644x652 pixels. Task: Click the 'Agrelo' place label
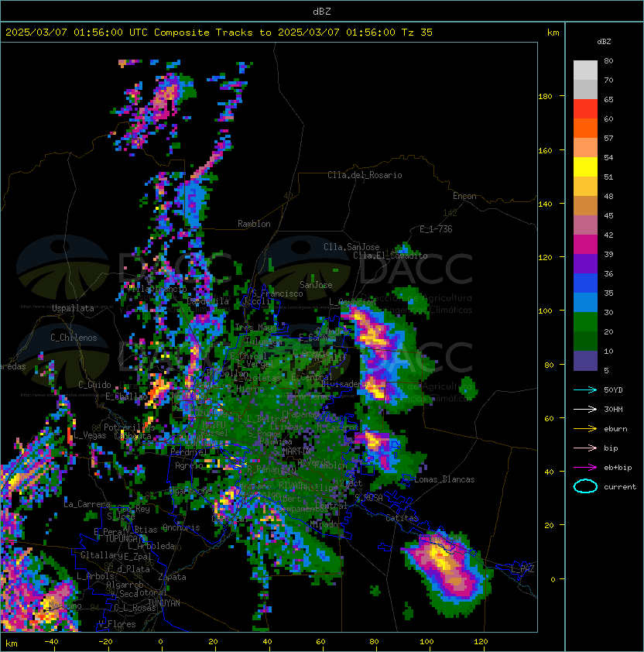pos(189,465)
